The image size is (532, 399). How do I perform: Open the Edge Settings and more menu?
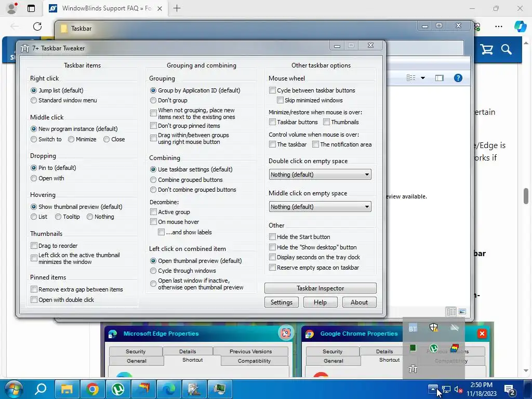pos(498,26)
